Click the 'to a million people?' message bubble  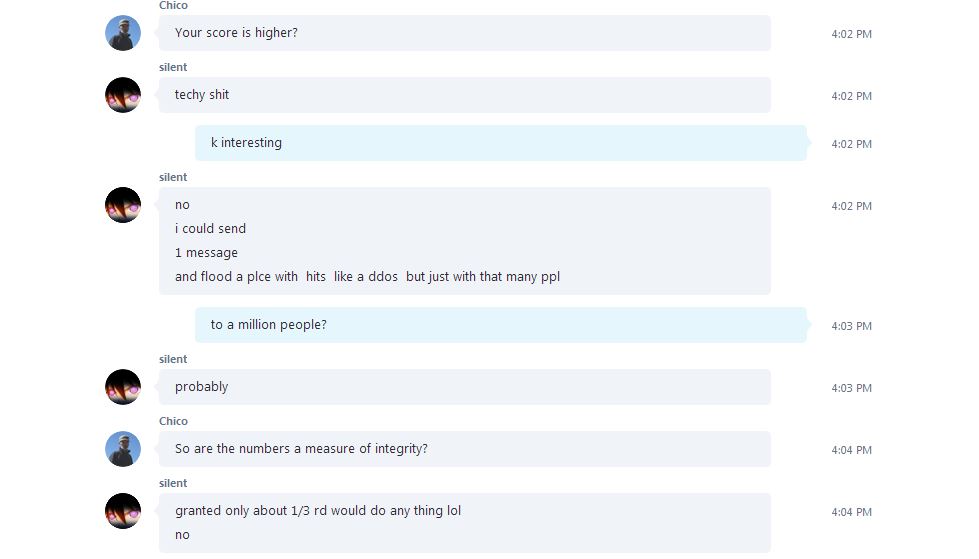[501, 325]
